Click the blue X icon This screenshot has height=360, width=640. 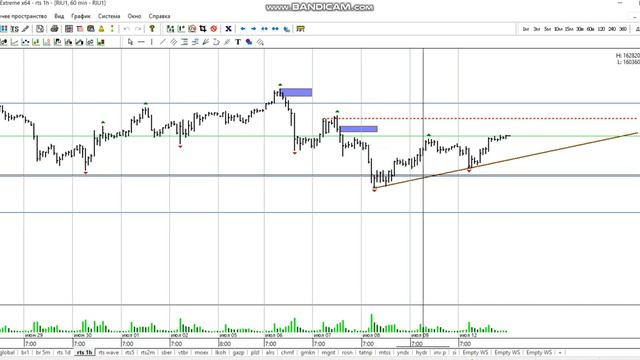pyautogui.click(x=228, y=29)
